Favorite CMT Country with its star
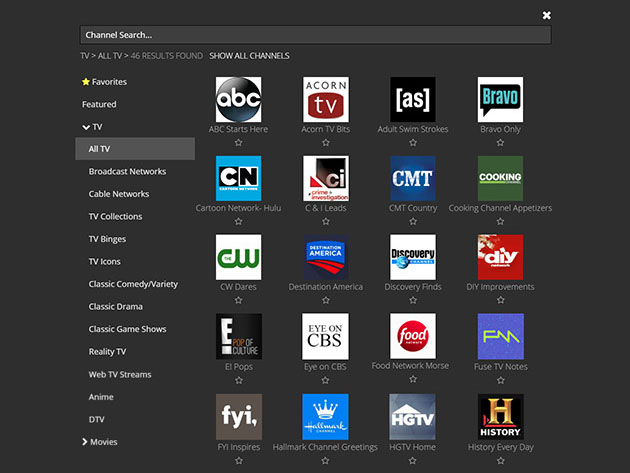The height and width of the screenshot is (473, 630). pos(412,222)
